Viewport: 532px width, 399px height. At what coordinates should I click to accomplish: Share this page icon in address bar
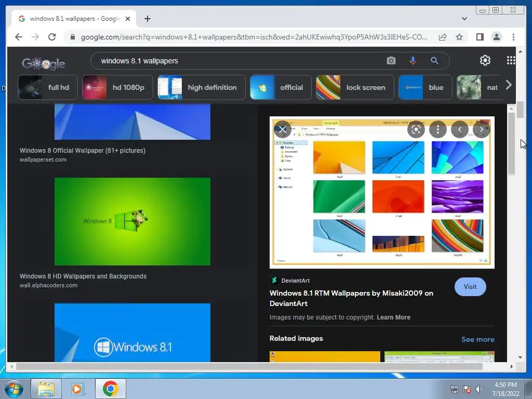443,37
